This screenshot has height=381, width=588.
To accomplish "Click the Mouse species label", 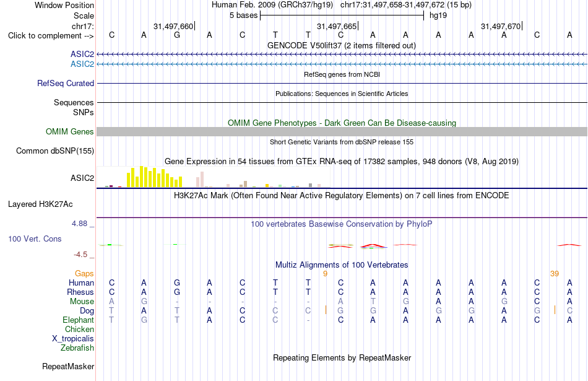I will click(x=82, y=302).
